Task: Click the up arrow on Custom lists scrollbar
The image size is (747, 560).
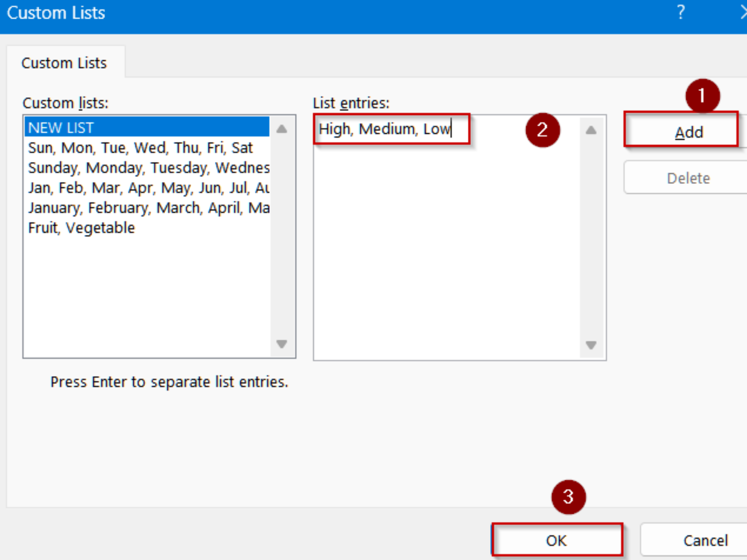Action: coord(281,127)
